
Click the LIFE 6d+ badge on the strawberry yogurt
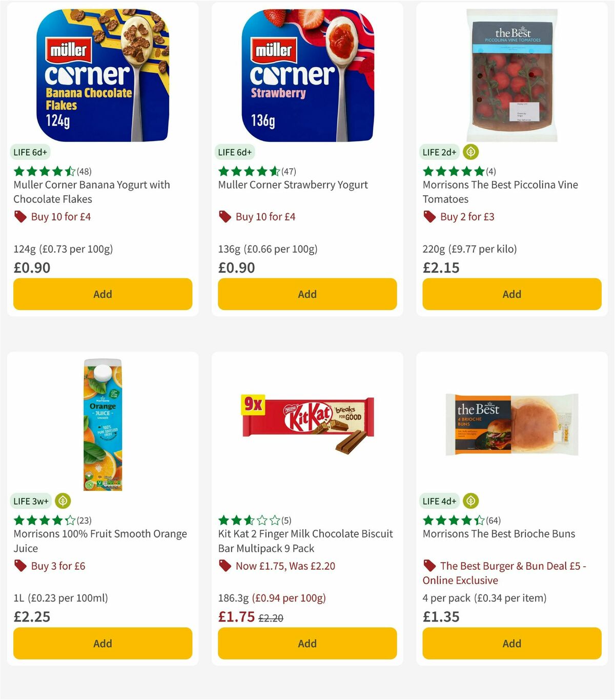(x=234, y=152)
